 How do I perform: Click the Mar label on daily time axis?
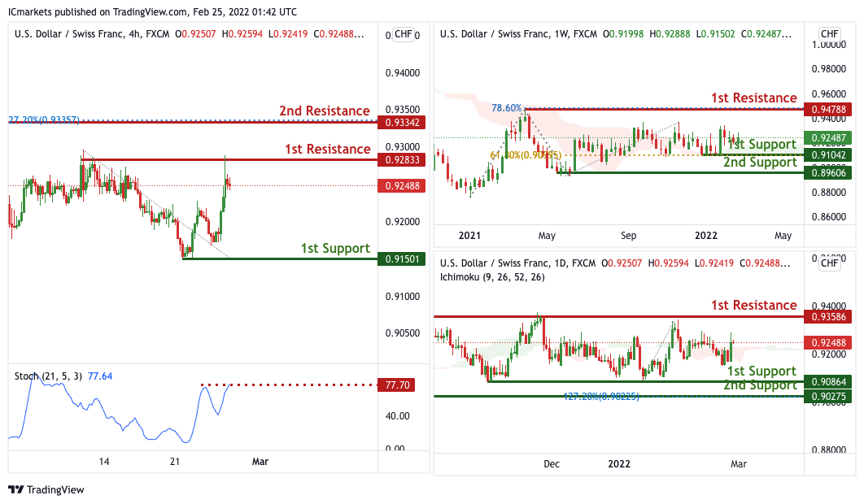[739, 464]
